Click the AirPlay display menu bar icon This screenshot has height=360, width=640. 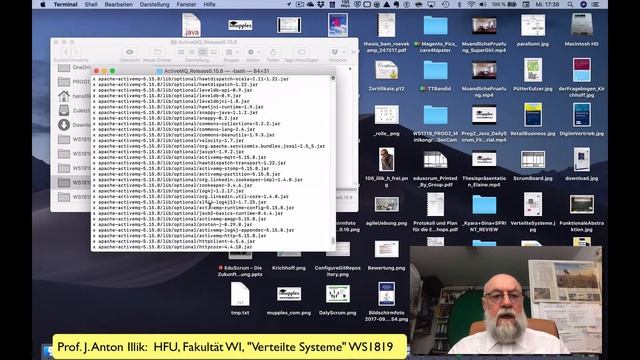(431, 4)
